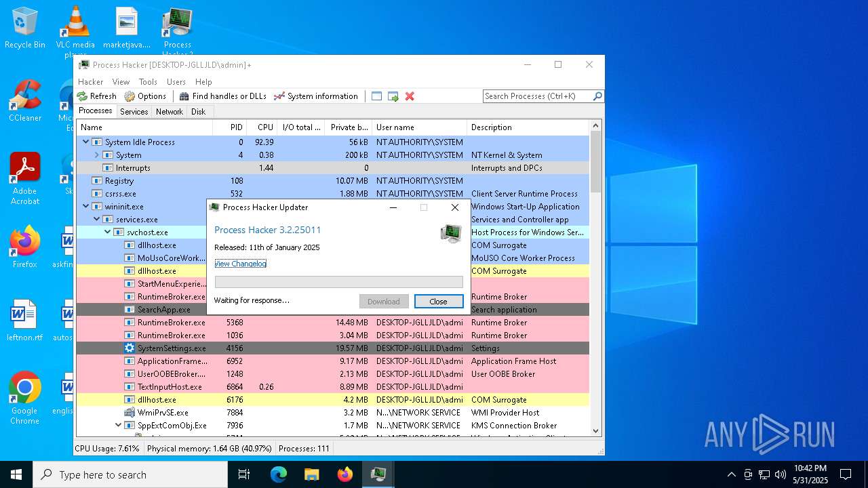Collapse the services.exe tree node

[x=97, y=220]
